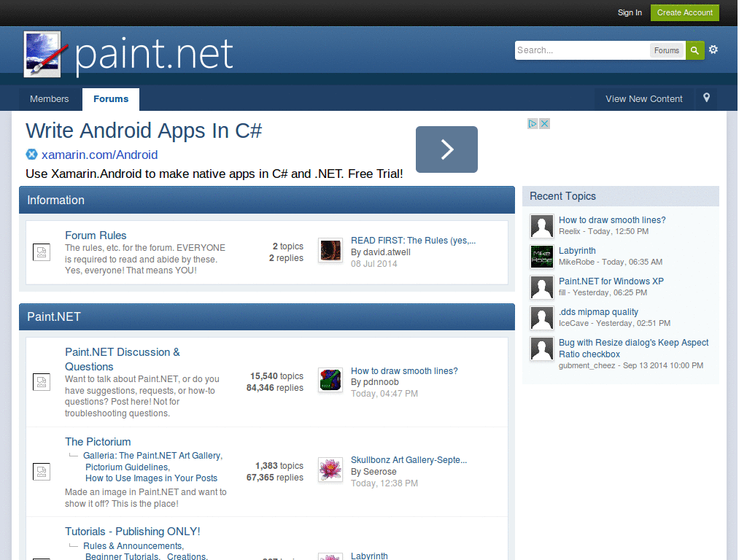Click the Paint.NET category header
Image resolution: width=747 pixels, height=560 pixels.
(267, 316)
